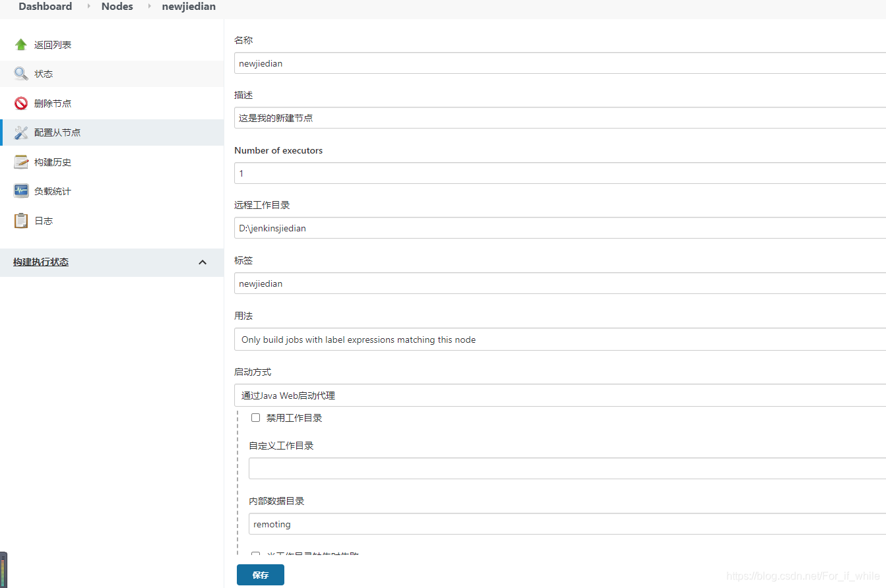Open the 启动方式 dropdown showing Java Web
The height and width of the screenshot is (588, 886).
click(560, 396)
